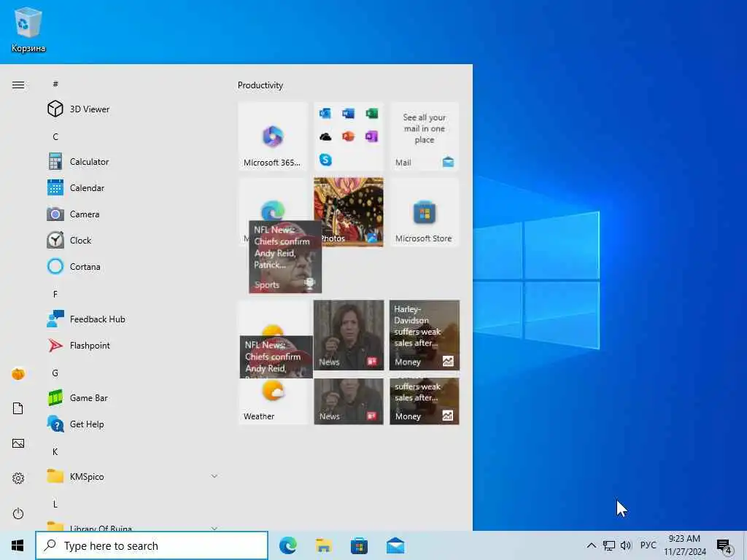Jump to letter # in app list

(55, 84)
